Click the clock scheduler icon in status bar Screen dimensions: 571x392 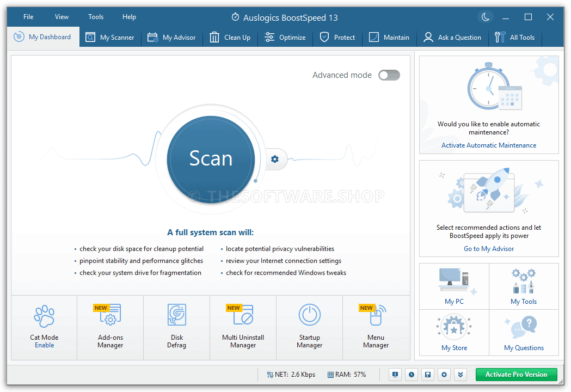(x=412, y=375)
